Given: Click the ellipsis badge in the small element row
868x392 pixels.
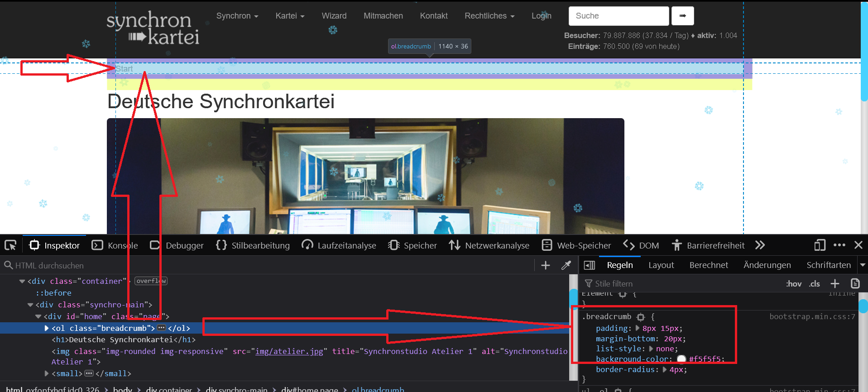Looking at the screenshot, I should click(x=89, y=373).
